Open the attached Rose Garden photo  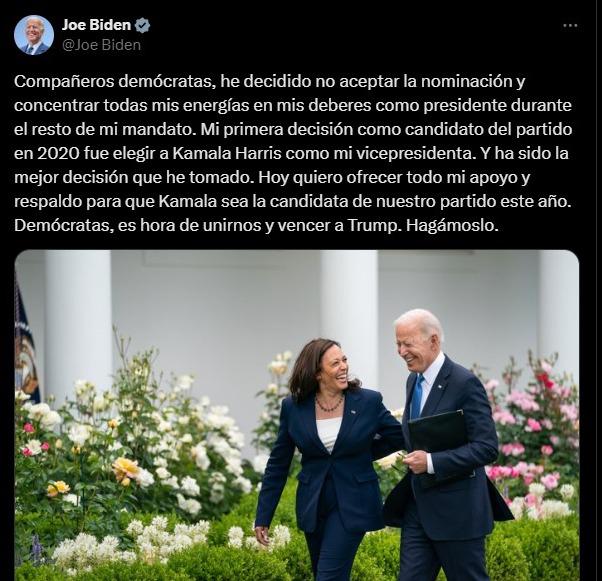click(297, 415)
